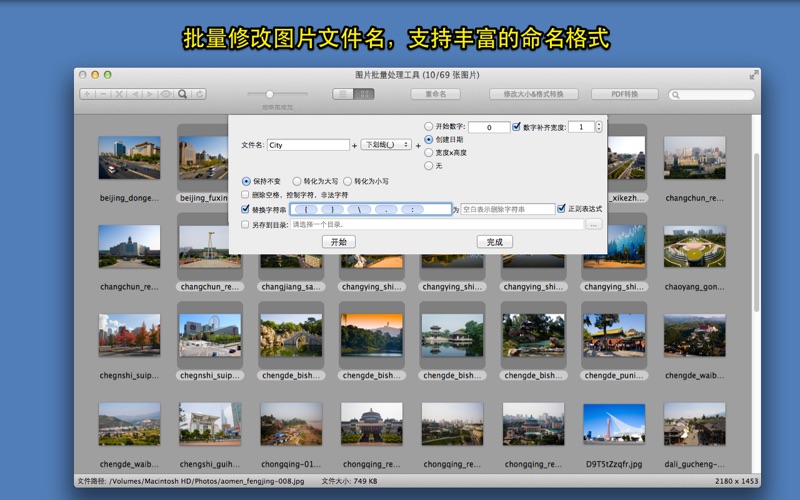Switch to list view mode
Image resolution: width=800 pixels, height=500 pixels.
(x=343, y=94)
